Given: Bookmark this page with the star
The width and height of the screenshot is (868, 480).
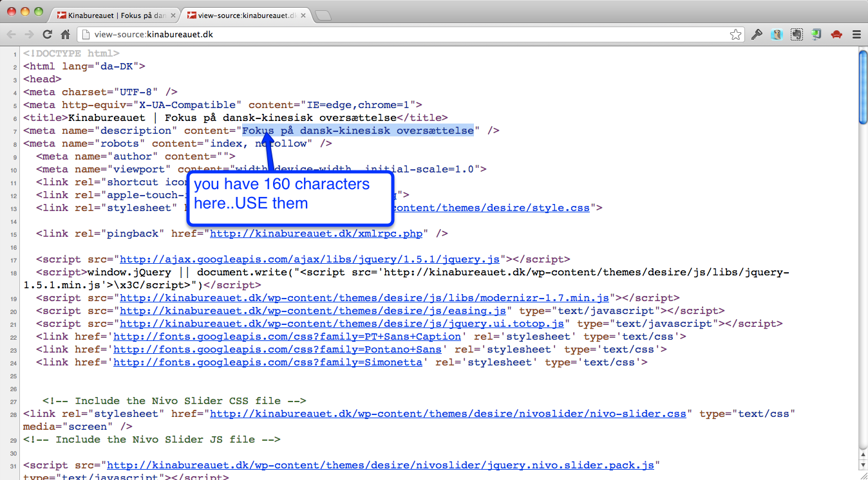Looking at the screenshot, I should pos(735,35).
